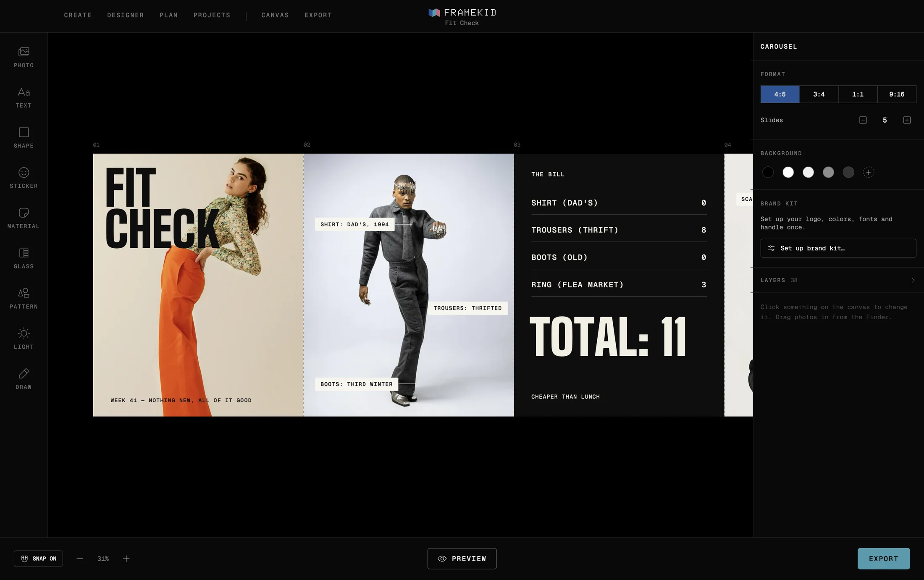Switch to the Export tab in top bar
Image resolution: width=924 pixels, height=580 pixels.
[318, 15]
